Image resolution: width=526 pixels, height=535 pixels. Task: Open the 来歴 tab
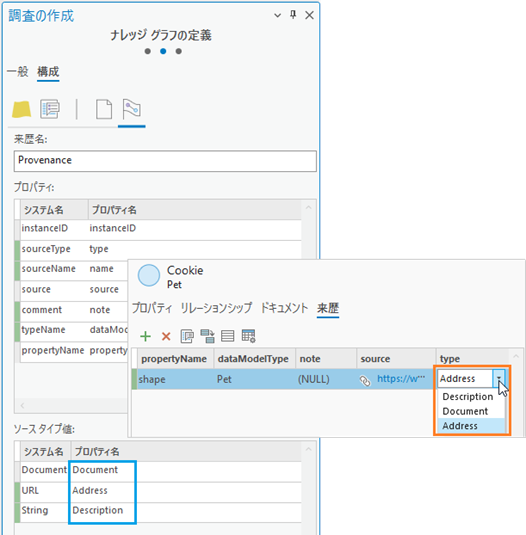click(328, 308)
